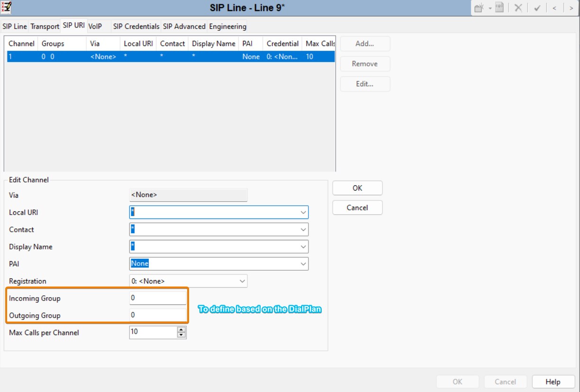Click the create new record icon
Screen dimensions: 580x392
tap(480, 8)
